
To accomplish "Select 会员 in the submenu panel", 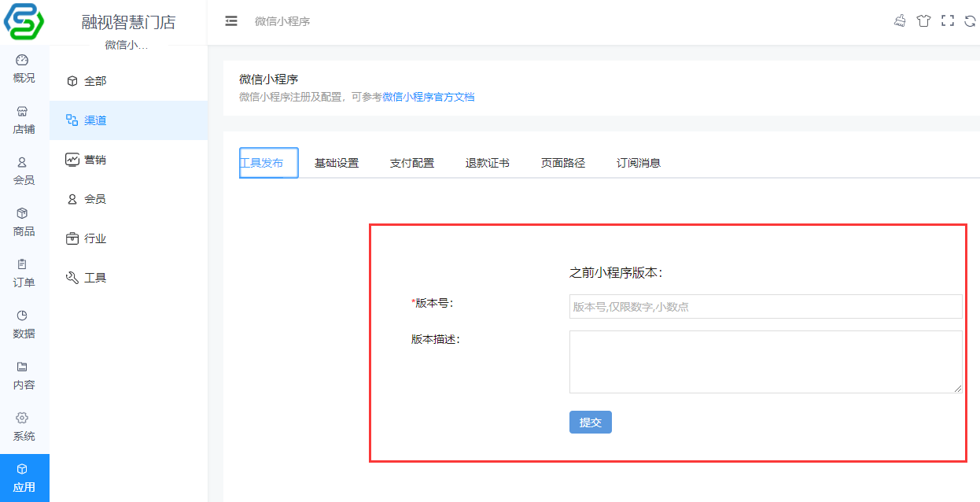I will click(128, 199).
